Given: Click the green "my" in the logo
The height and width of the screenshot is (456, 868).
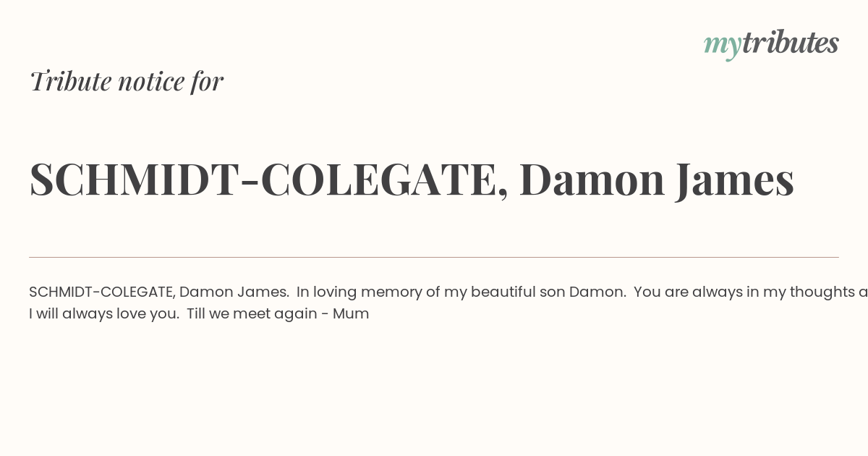Looking at the screenshot, I should pos(723,46).
